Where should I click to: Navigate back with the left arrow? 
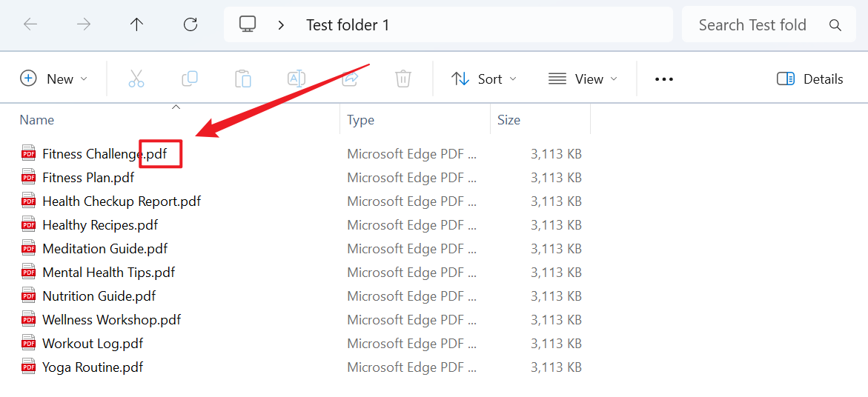pyautogui.click(x=30, y=24)
